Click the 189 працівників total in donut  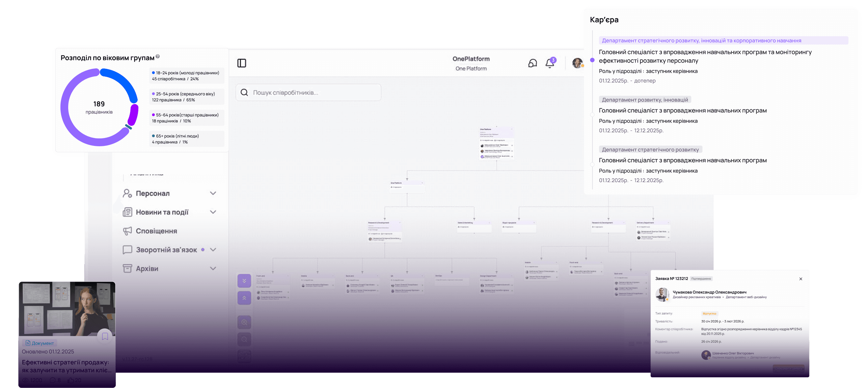tap(99, 107)
